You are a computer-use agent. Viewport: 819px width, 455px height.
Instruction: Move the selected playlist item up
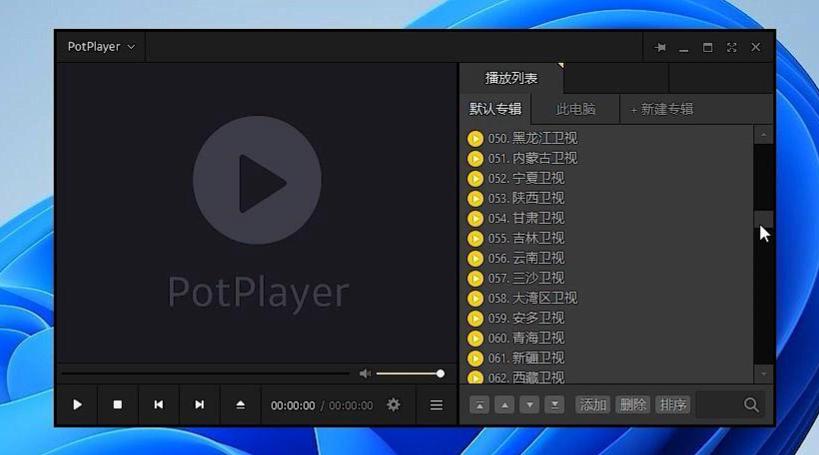505,405
